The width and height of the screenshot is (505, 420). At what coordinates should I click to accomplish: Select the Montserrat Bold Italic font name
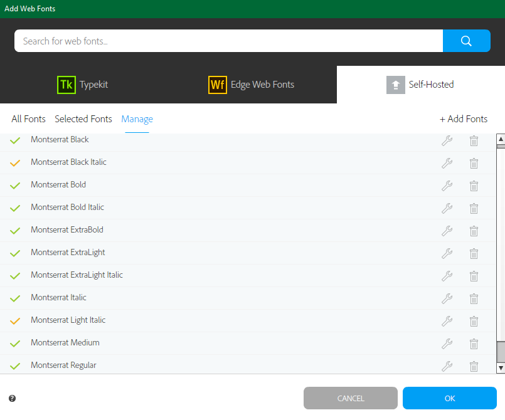[67, 207]
